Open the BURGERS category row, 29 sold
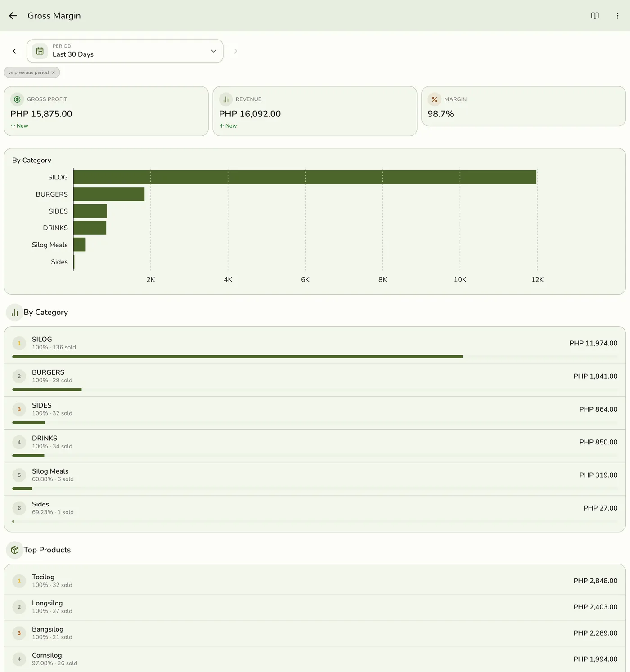Viewport: 630px width, 672px height. tap(315, 380)
